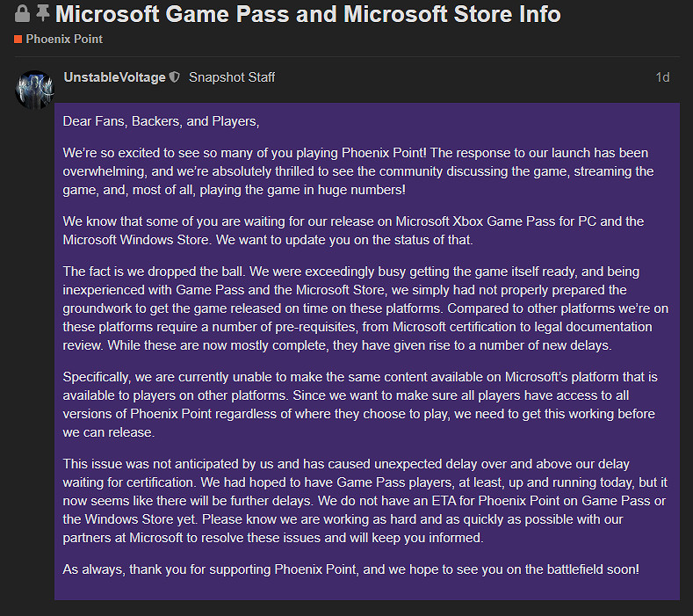Click the pinned-topic pin icon
Screen dimensions: 693x616
coord(43,15)
